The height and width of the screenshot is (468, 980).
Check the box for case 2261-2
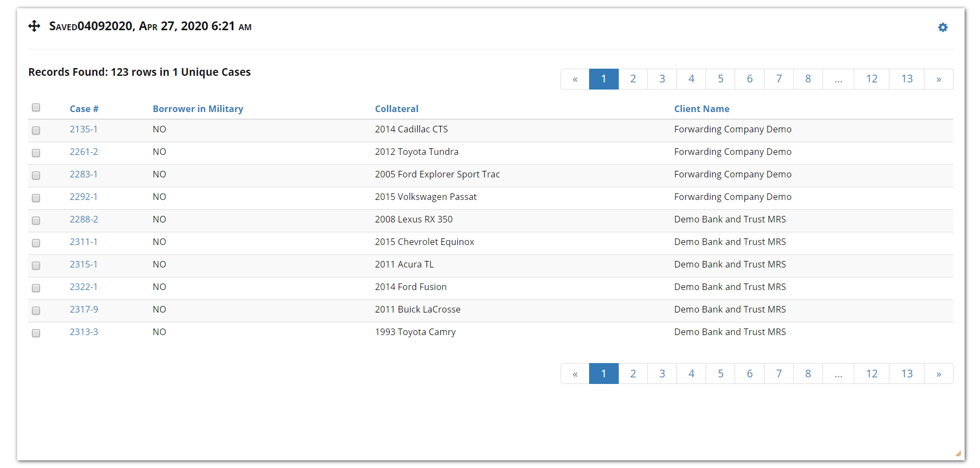36,153
